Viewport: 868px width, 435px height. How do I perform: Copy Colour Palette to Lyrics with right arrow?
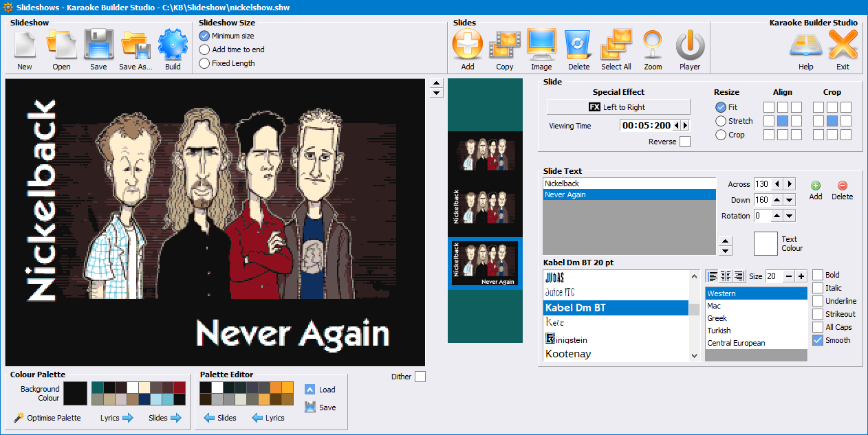(116, 418)
